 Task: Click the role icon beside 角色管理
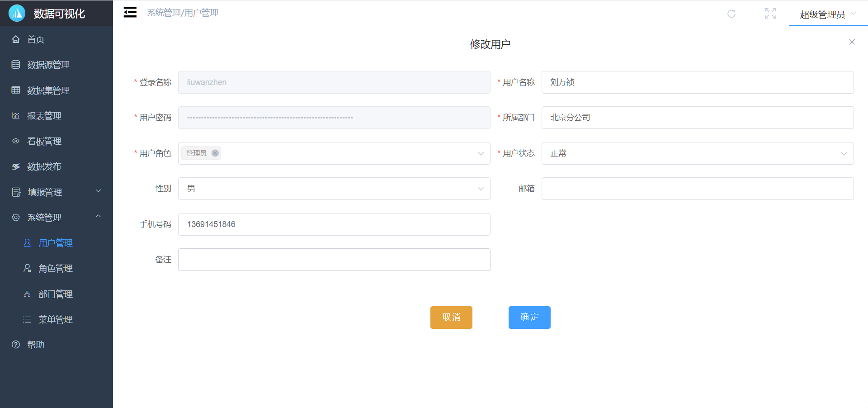click(x=27, y=268)
